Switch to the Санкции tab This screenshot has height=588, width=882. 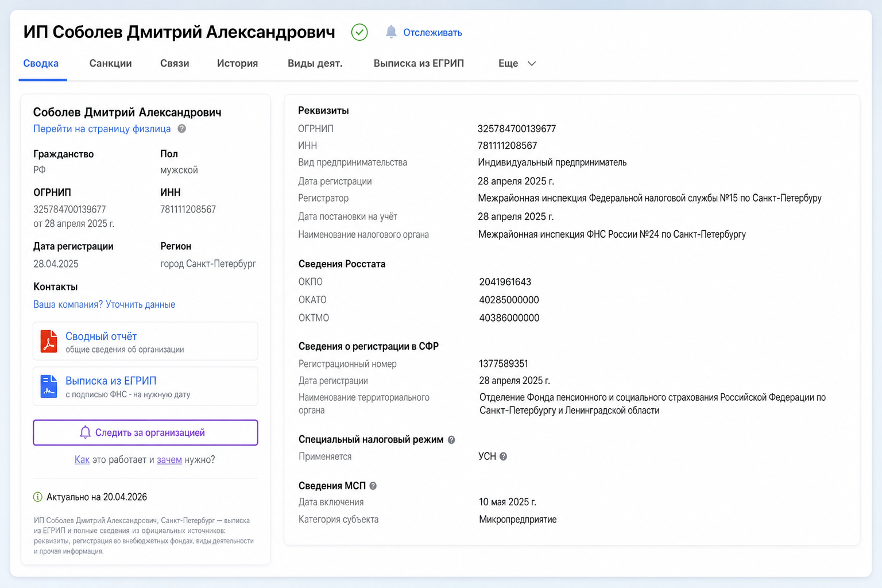(x=110, y=63)
